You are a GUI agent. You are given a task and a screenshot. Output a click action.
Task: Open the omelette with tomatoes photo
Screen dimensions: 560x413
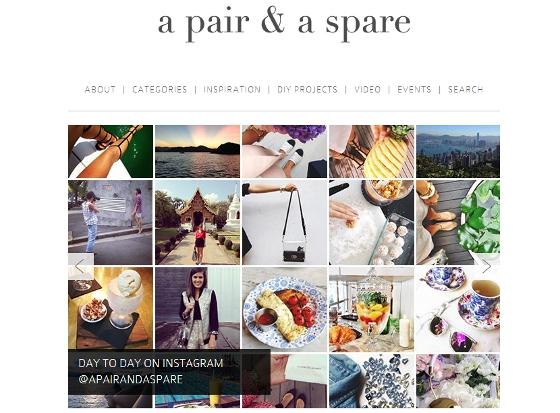click(284, 309)
